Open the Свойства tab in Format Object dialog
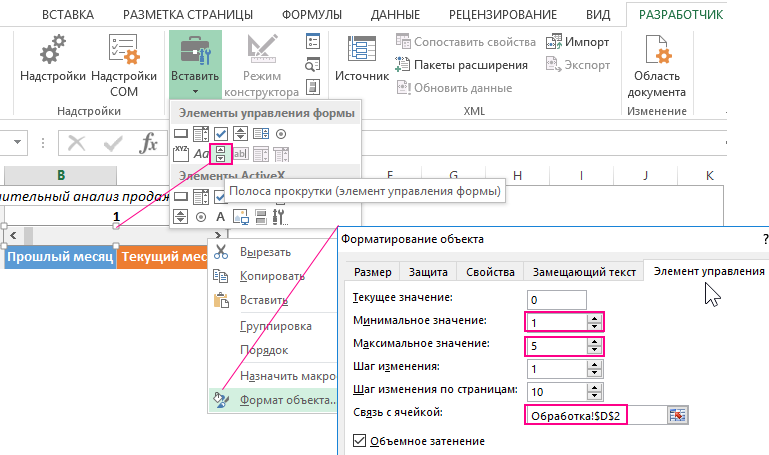 (490, 272)
